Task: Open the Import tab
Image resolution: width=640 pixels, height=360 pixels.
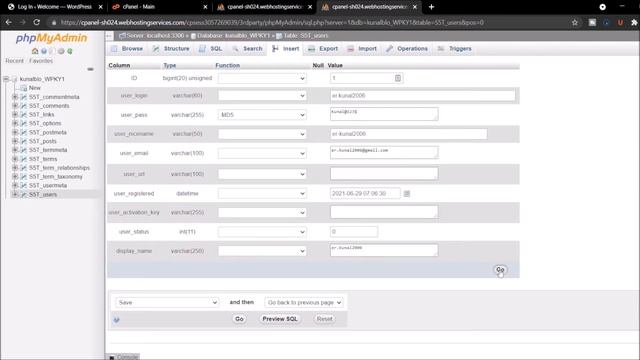Action: tap(362, 49)
